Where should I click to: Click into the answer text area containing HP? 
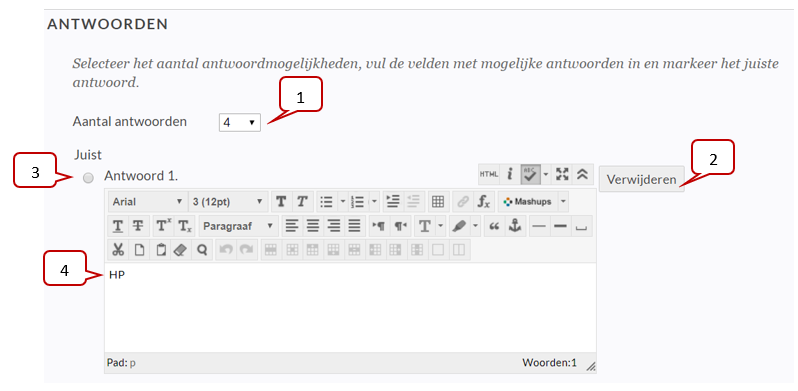point(350,308)
